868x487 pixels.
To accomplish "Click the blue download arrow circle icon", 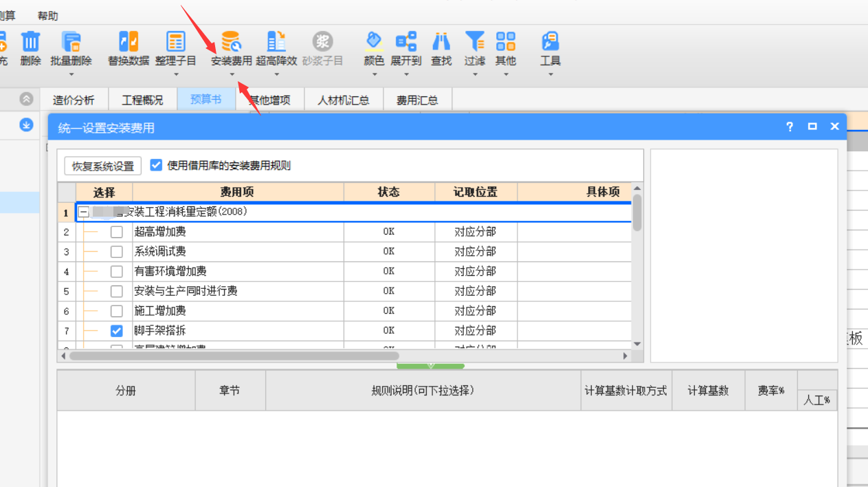I will pos(26,125).
